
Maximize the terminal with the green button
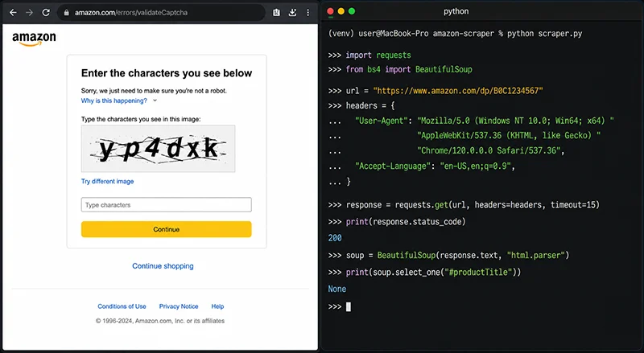tap(352, 11)
